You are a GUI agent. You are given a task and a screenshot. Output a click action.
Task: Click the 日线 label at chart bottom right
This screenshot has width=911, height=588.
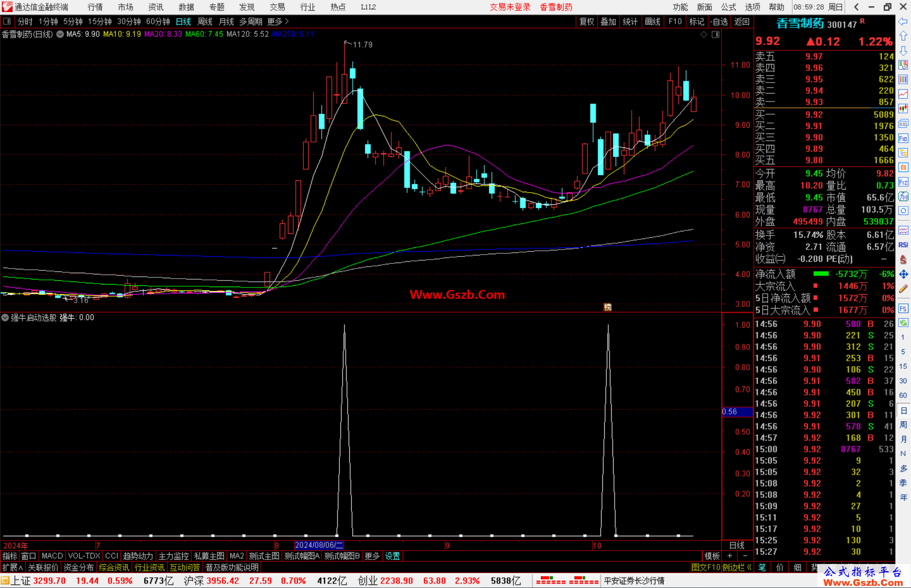pos(737,545)
